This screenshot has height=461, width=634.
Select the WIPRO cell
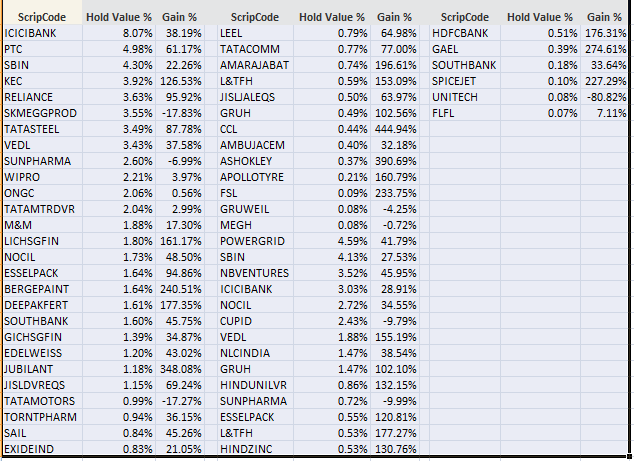tap(22, 177)
